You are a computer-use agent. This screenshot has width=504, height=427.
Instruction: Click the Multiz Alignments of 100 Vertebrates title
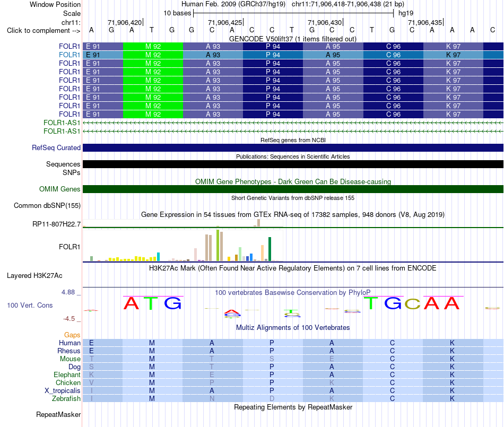pyautogui.click(x=293, y=327)
